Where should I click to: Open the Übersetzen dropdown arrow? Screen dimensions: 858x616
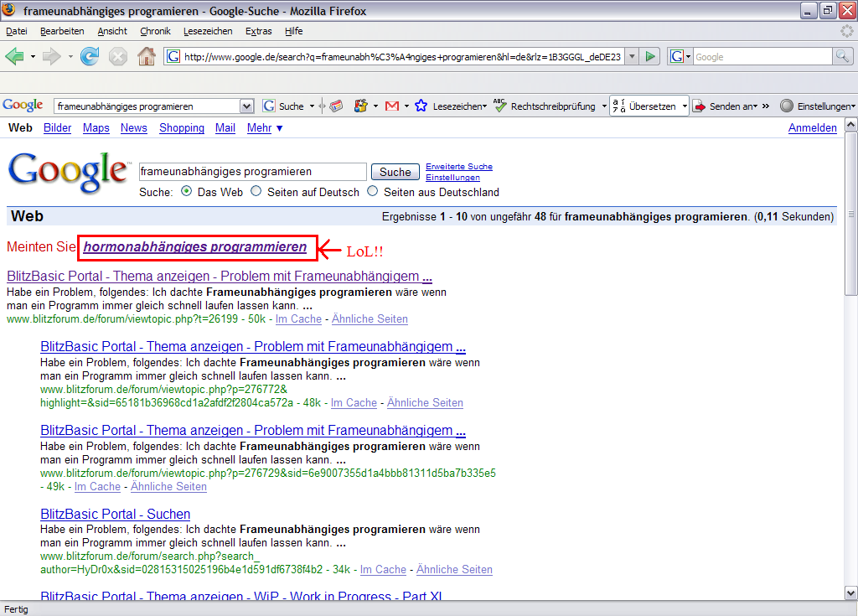tap(684, 106)
